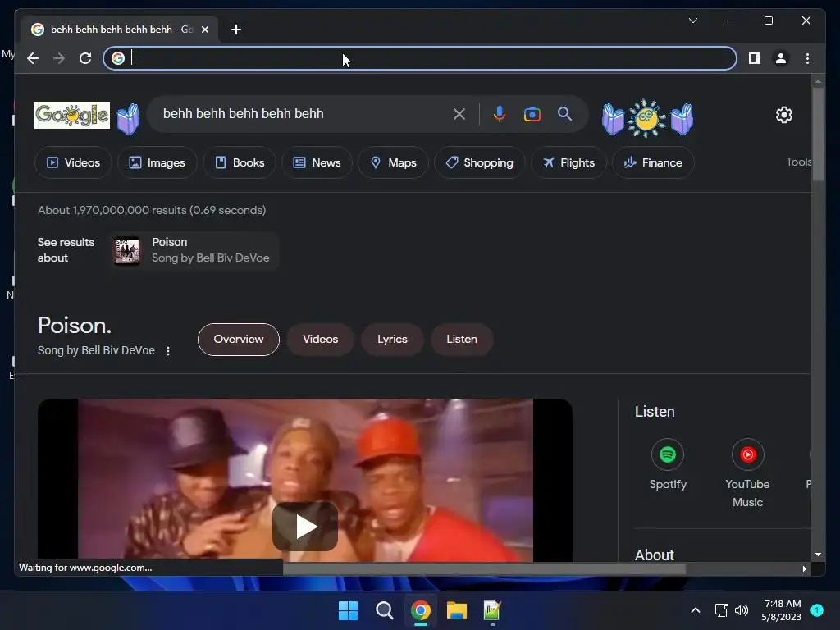The width and height of the screenshot is (840, 630).
Task: Start a voice search with microphone
Action: point(500,113)
